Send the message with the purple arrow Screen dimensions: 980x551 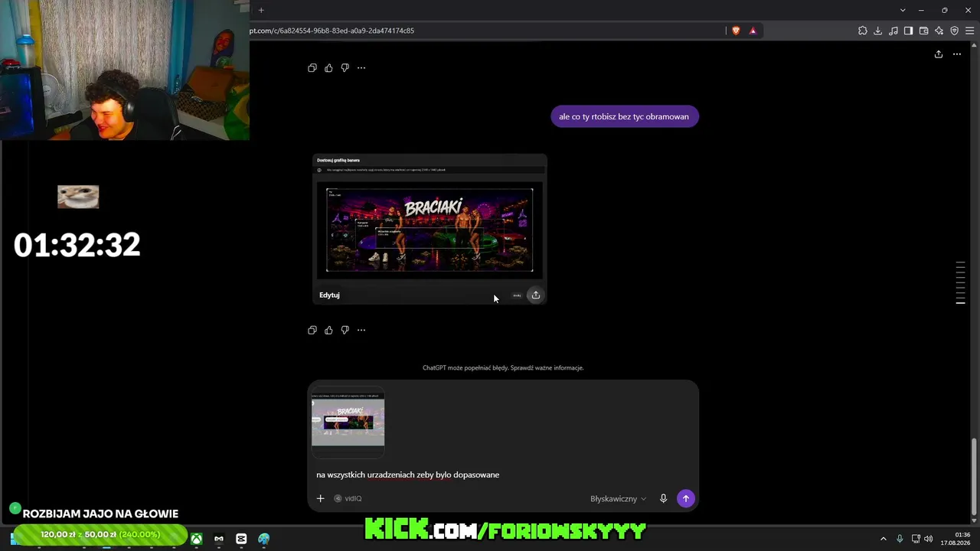tap(686, 499)
